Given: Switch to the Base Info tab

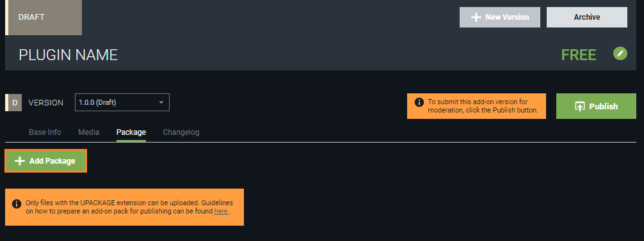Looking at the screenshot, I should pyautogui.click(x=45, y=132).
